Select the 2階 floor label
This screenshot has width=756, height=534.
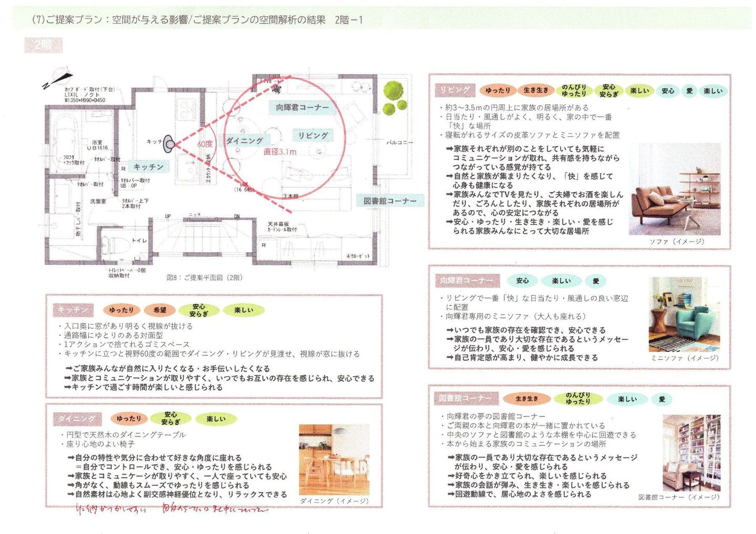[43, 46]
